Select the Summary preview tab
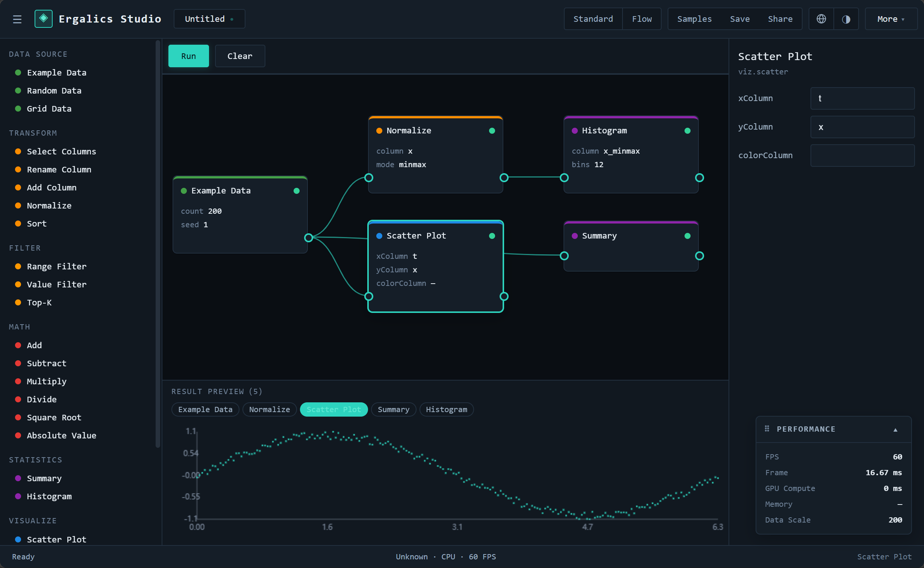Screen dimensions: 924x568 click(x=393, y=409)
